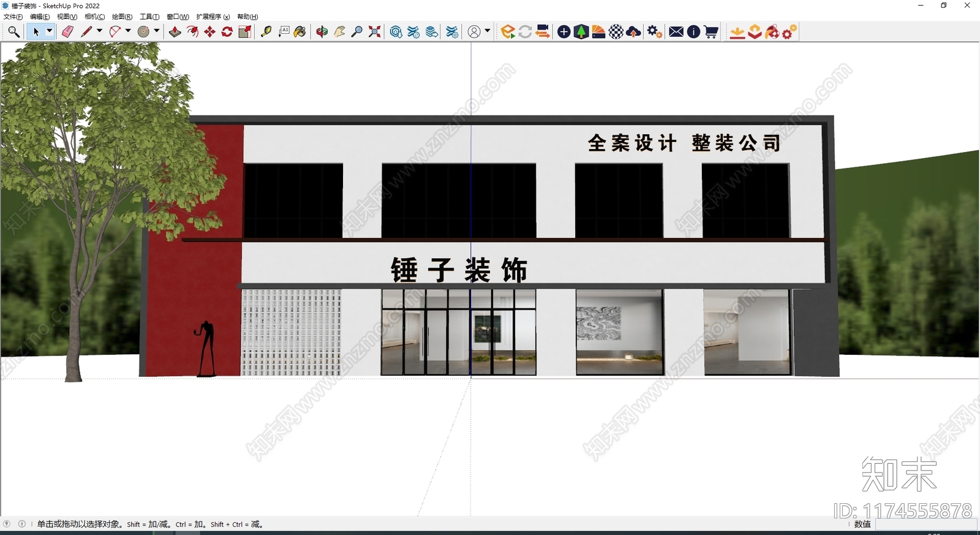Activate the Zoom tool
This screenshot has width=980, height=535.
point(357,32)
